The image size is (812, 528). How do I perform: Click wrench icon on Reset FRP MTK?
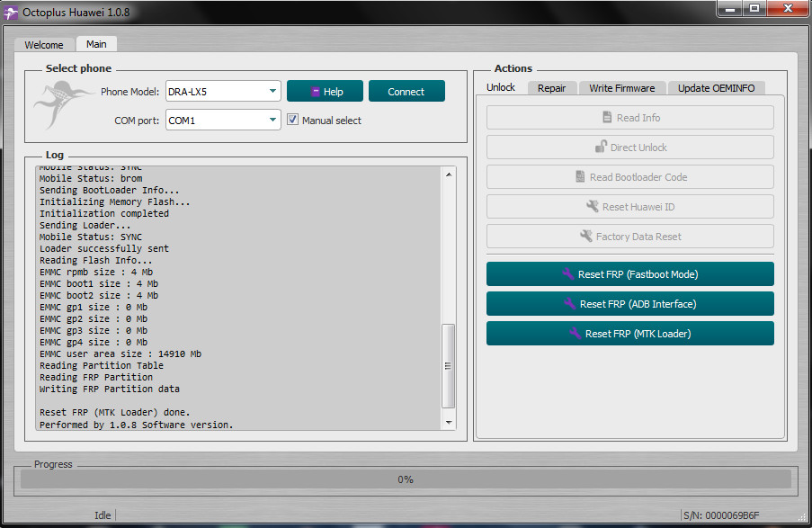click(x=576, y=333)
